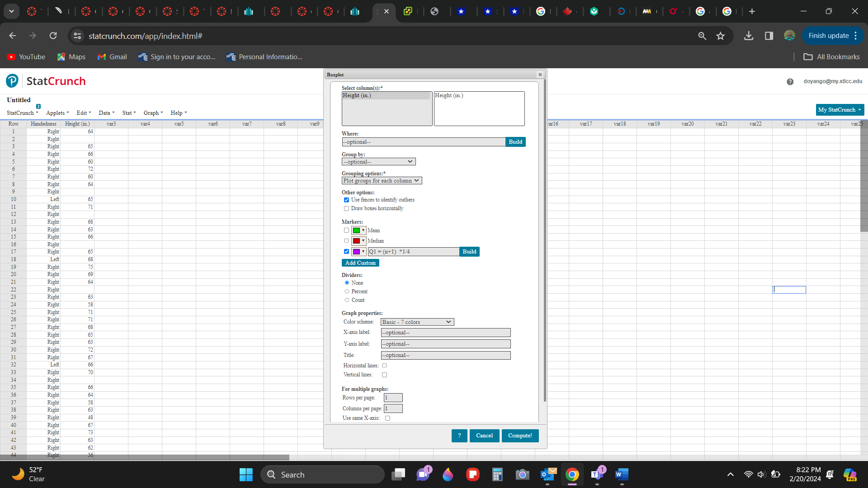Screen dimensions: 868x488
Task: Select the Percent dividers radio button
Action: pos(347,291)
